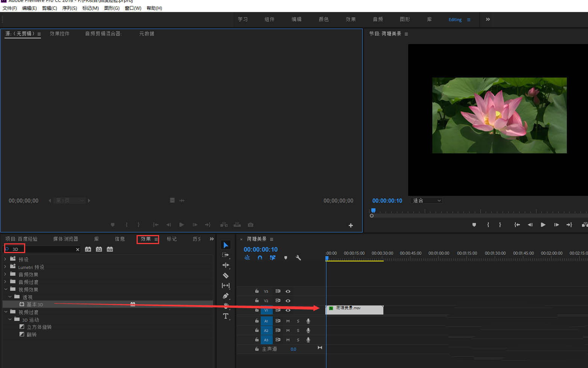Toggle V2 track output eye
This screenshot has height=368, width=588.
click(288, 301)
